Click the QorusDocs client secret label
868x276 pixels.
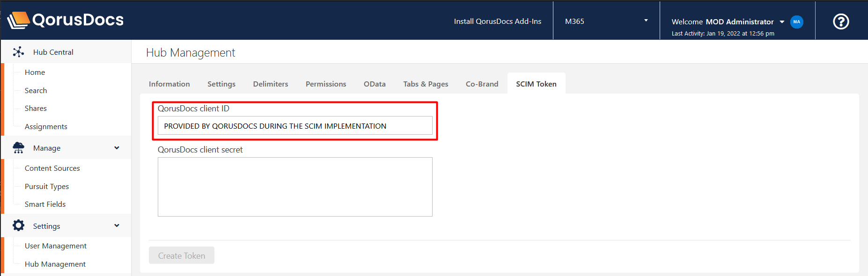pos(200,150)
